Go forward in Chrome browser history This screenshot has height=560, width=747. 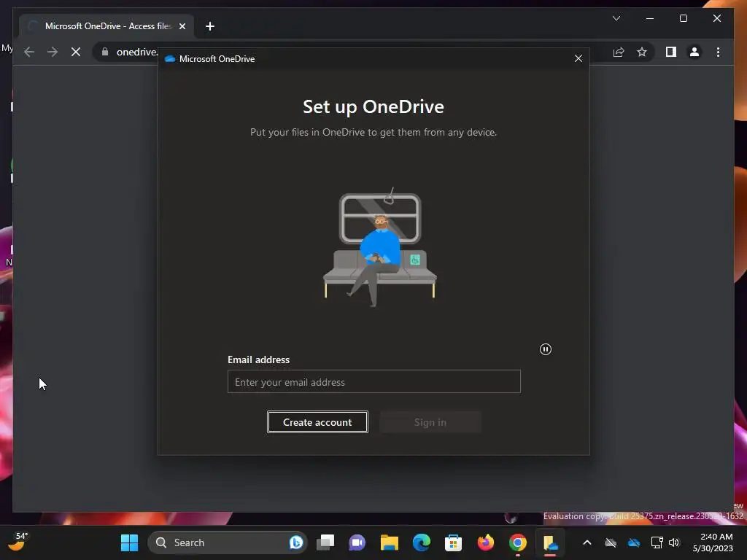[53, 52]
